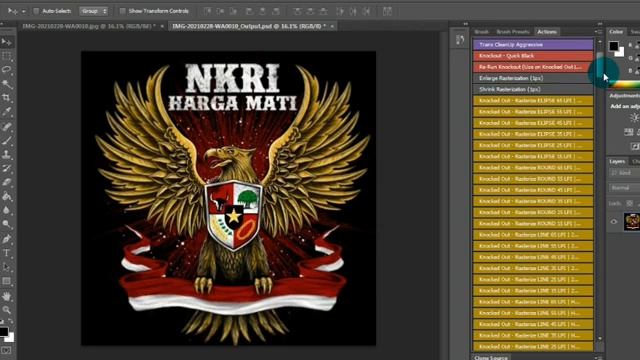The image size is (640, 360).
Task: Switch to the IMG-20210228-WA0010_Output.psd tab
Action: coord(249,26)
